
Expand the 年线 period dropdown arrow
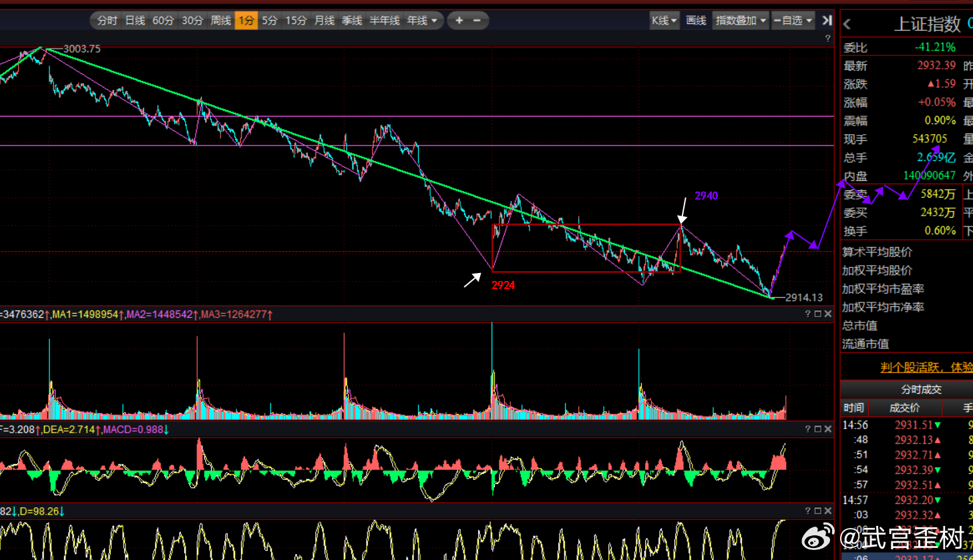434,21
